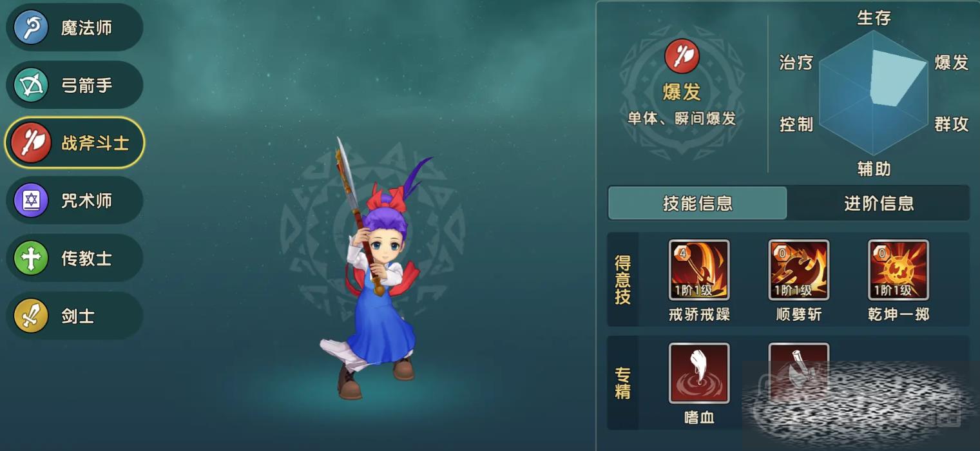Click the red 爆发 role icon
This screenshot has height=451, width=980.
(x=682, y=57)
